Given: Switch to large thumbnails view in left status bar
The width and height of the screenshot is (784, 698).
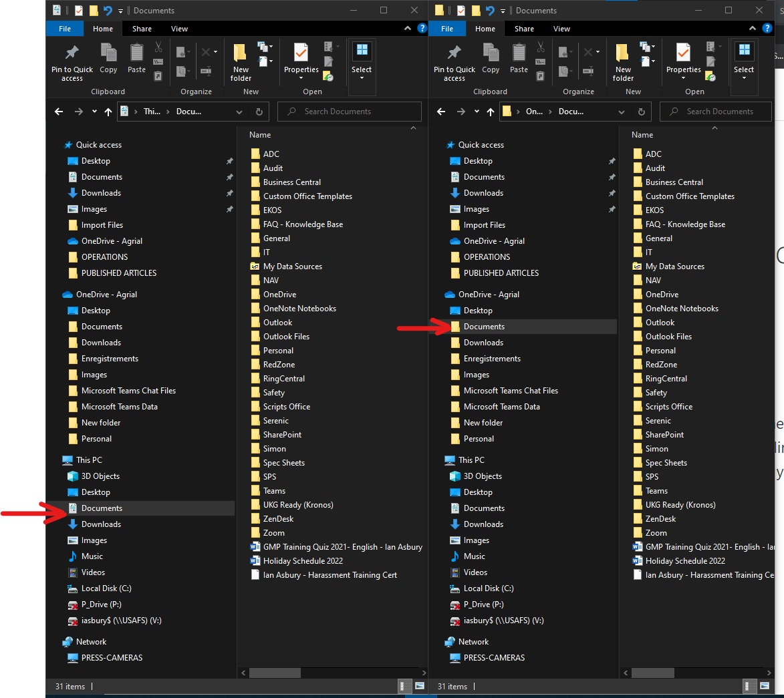Looking at the screenshot, I should 420,686.
